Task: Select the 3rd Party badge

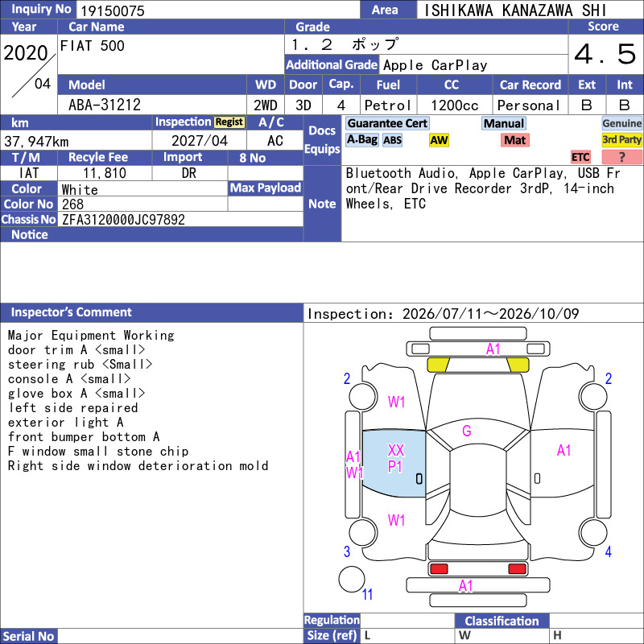Action: point(621,139)
